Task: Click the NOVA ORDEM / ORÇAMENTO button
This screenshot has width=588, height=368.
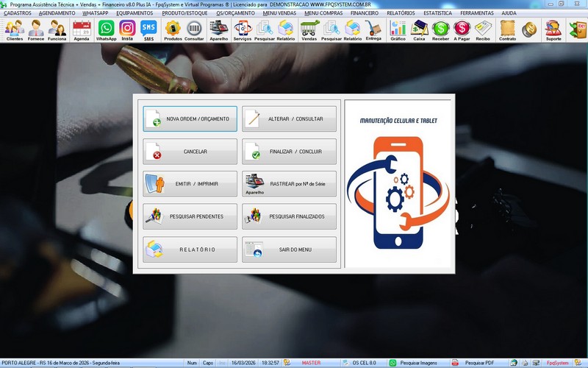Action: pos(190,118)
